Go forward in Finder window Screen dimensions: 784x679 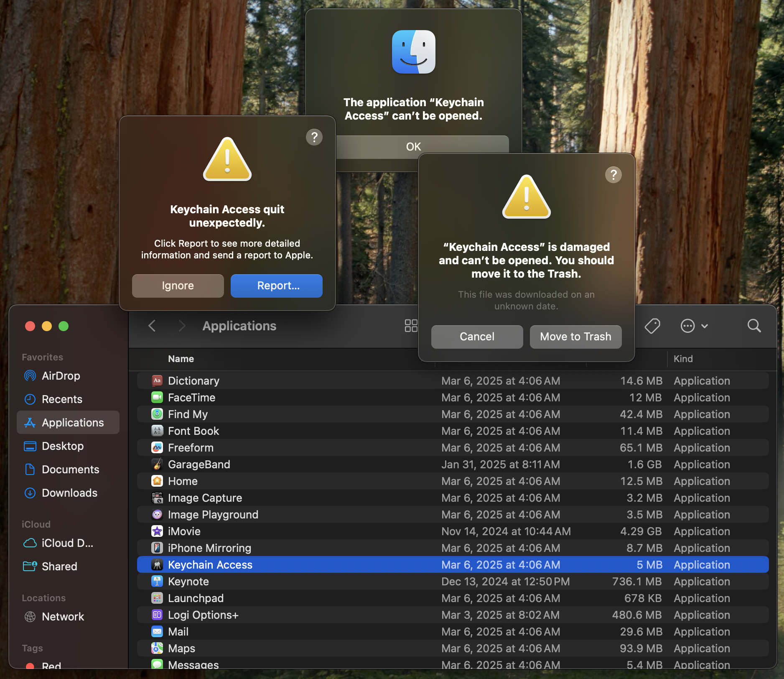click(x=182, y=326)
